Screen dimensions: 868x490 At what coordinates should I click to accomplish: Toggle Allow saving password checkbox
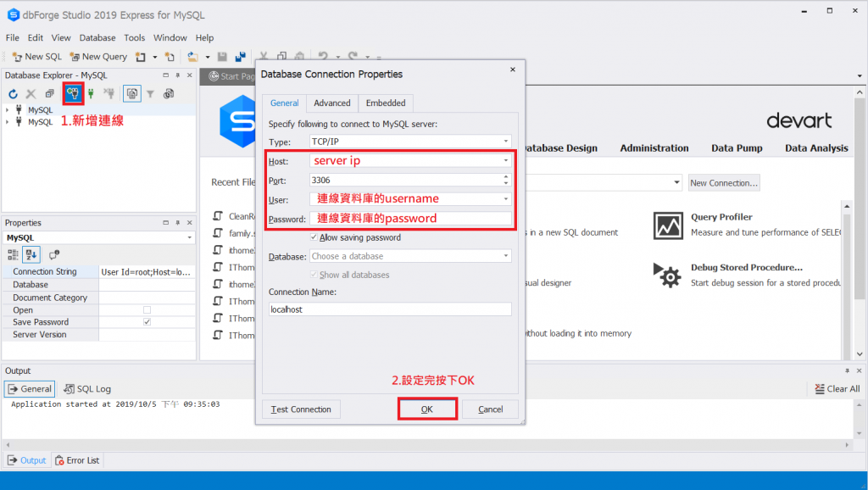(x=314, y=237)
